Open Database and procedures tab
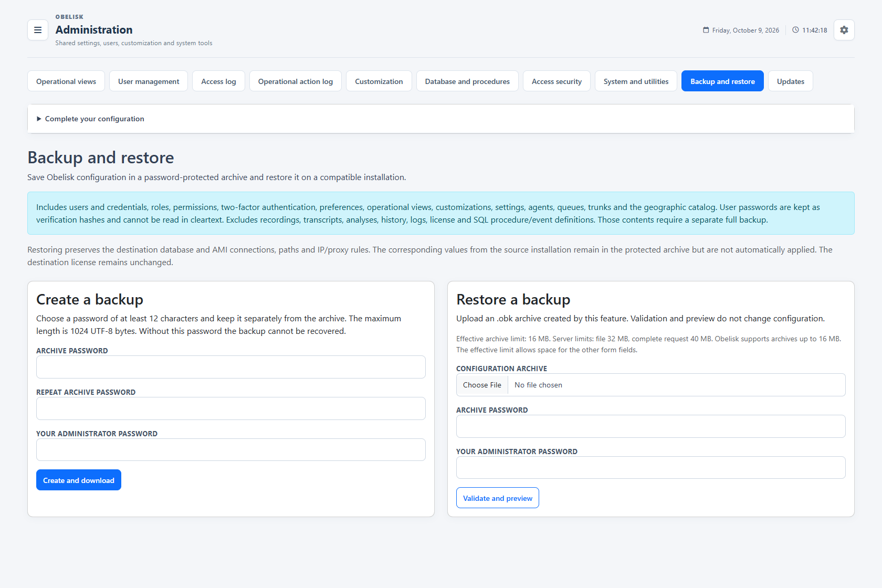The height and width of the screenshot is (588, 882). tap(467, 81)
